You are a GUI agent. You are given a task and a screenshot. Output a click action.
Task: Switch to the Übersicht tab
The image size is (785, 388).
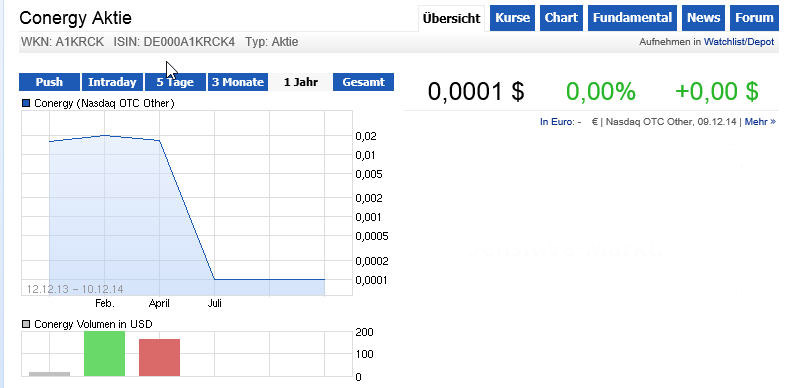pyautogui.click(x=451, y=19)
